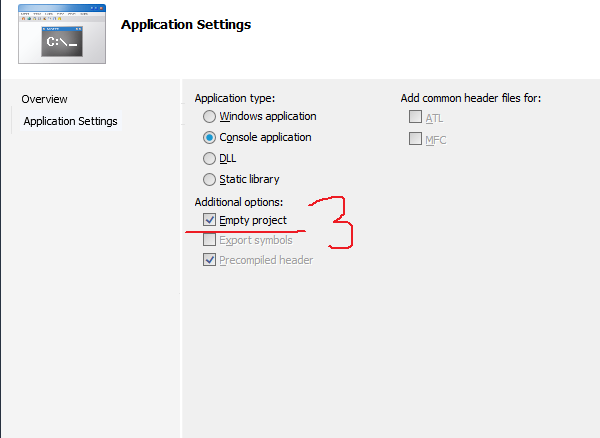The image size is (600, 438).
Task: Enable the MFC header files checkbox
Action: click(415, 139)
